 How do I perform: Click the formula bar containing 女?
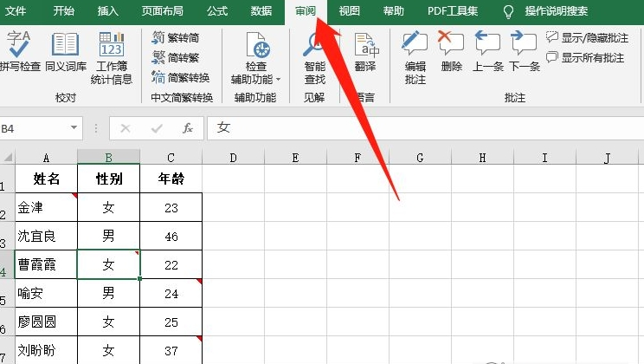click(426, 128)
